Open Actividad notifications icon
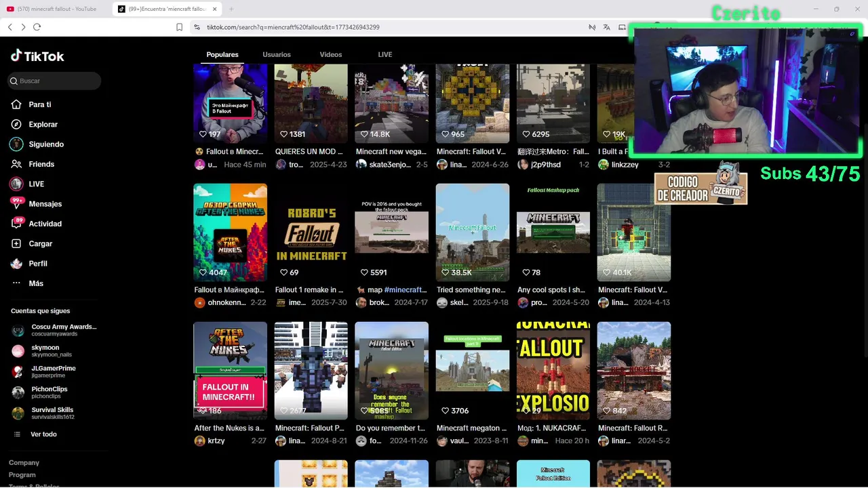The image size is (868, 488). (17, 223)
